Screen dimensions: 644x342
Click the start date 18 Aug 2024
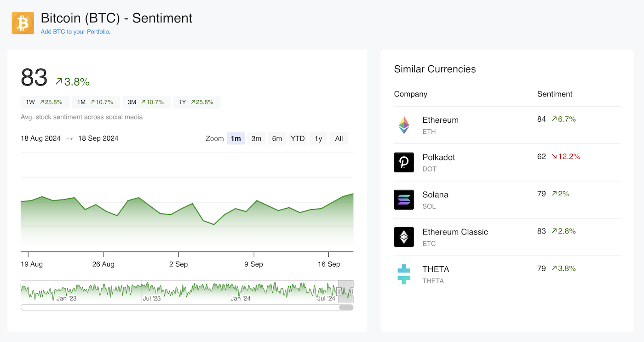coord(40,138)
